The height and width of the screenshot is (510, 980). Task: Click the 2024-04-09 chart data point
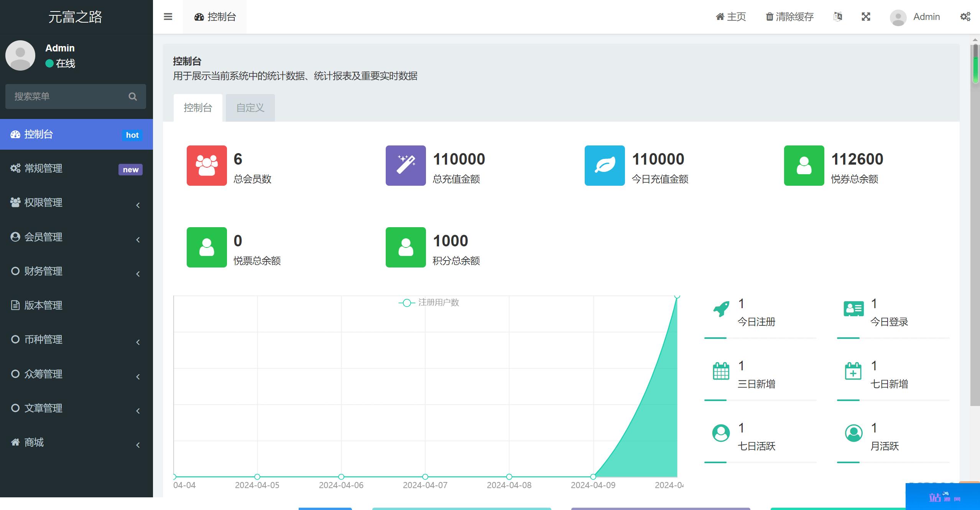[593, 477]
